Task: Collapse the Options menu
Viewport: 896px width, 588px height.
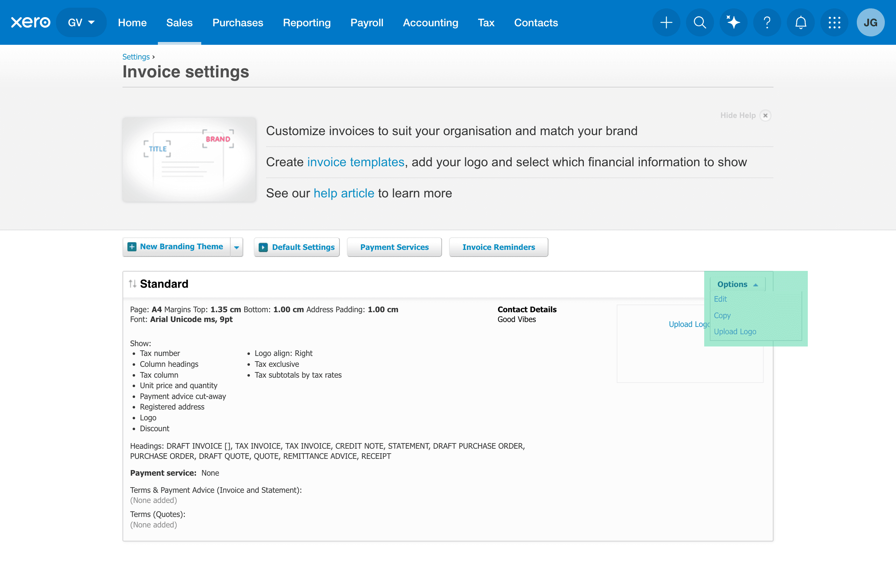Action: tap(737, 284)
